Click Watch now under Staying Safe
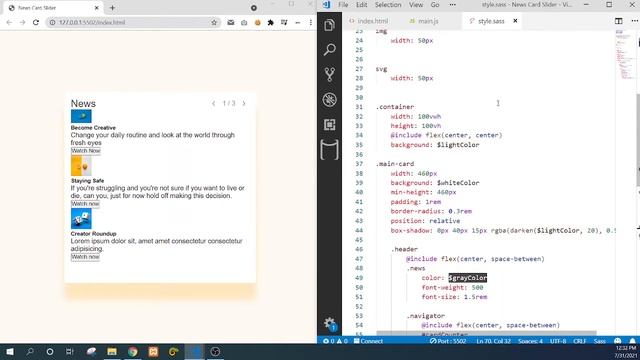Screen dimensions: 640x360 pos(85,204)
